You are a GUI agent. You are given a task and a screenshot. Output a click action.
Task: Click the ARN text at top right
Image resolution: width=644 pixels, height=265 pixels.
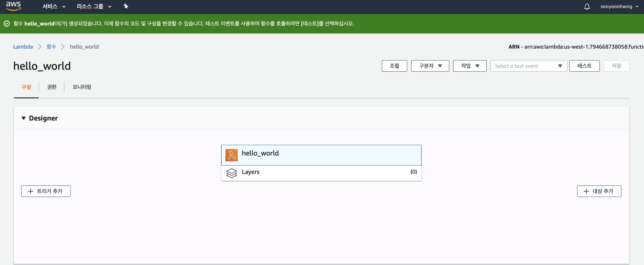tap(576, 46)
